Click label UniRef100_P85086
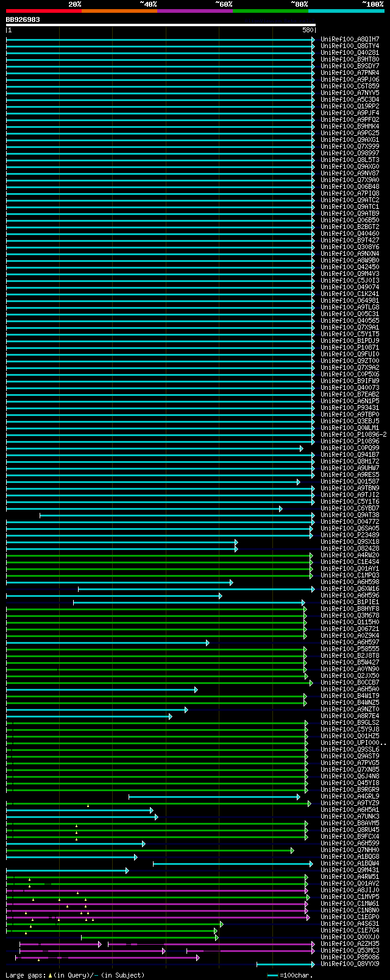The height and width of the screenshot is (980, 390). 350,957
